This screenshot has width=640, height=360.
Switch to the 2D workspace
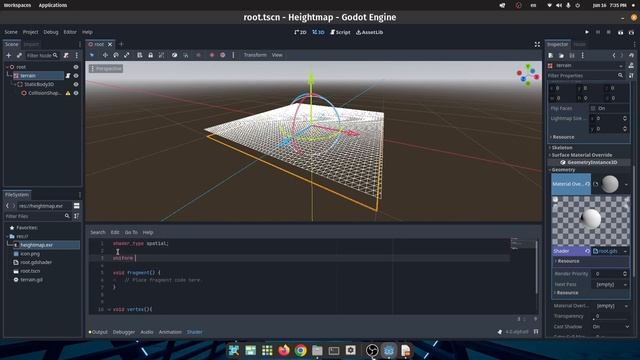300,32
